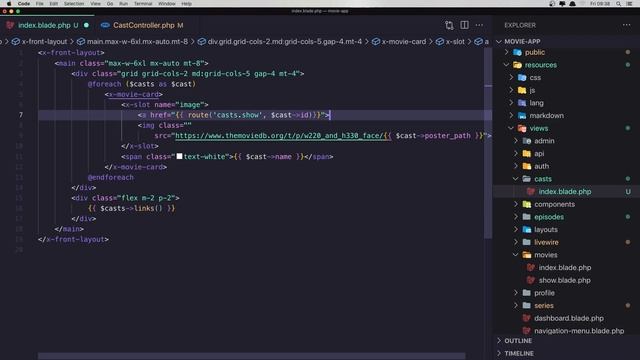Click x-slot breadcrumb segment

[455, 41]
